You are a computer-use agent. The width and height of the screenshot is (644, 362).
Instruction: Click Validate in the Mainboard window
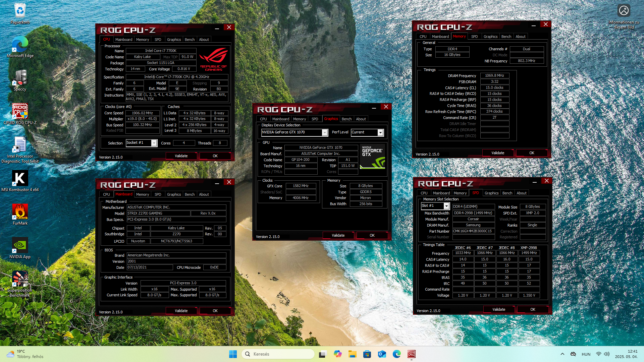[181, 311]
